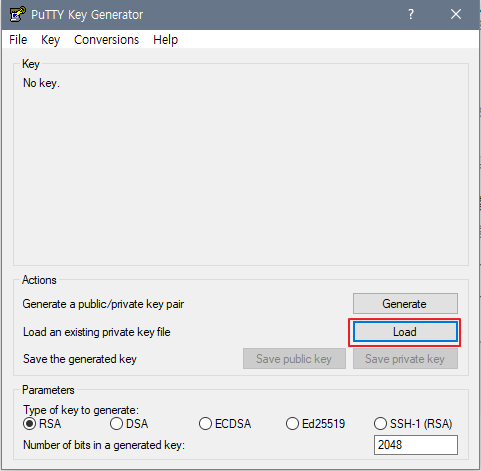Open the File menu
Viewport: 481px width, 471px height.
[18, 40]
